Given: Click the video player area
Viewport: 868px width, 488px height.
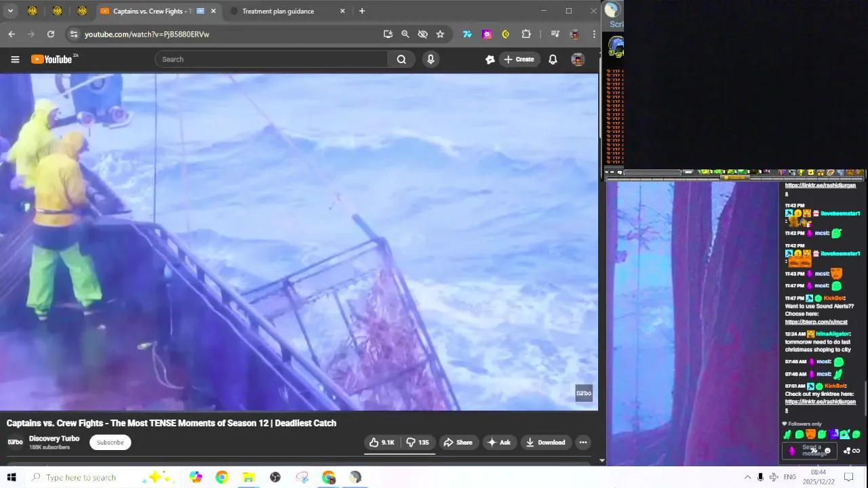Looking at the screenshot, I should [x=298, y=241].
